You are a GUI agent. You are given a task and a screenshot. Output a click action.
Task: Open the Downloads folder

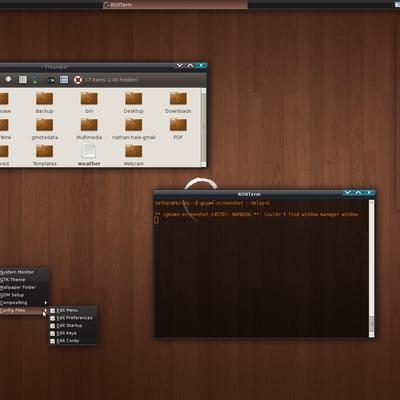(x=178, y=103)
